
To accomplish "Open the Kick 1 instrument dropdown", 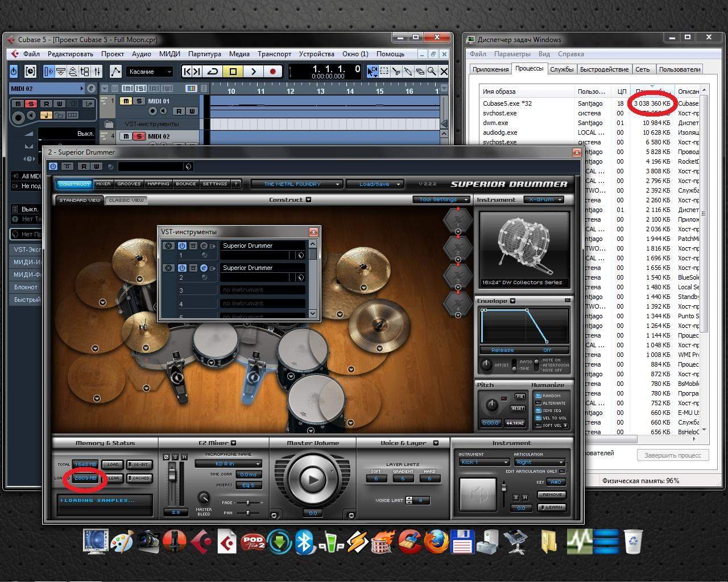I will click(483, 462).
